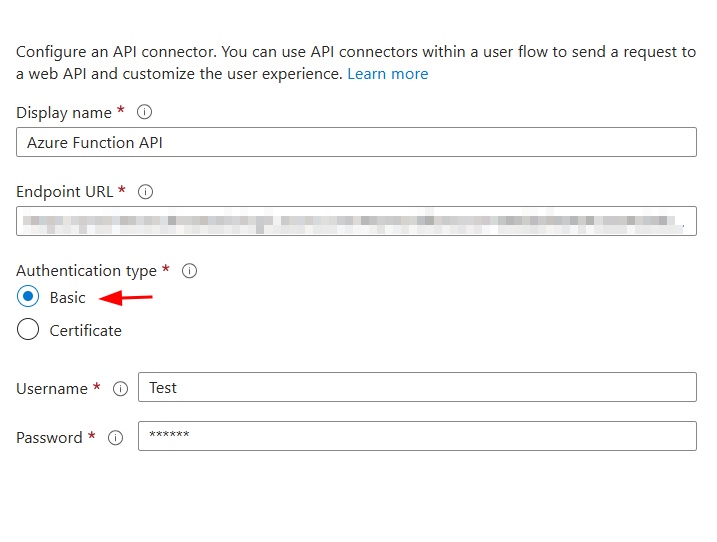The height and width of the screenshot is (542, 717).
Task: Focus the Display name field with Azure Function API
Action: click(x=356, y=142)
